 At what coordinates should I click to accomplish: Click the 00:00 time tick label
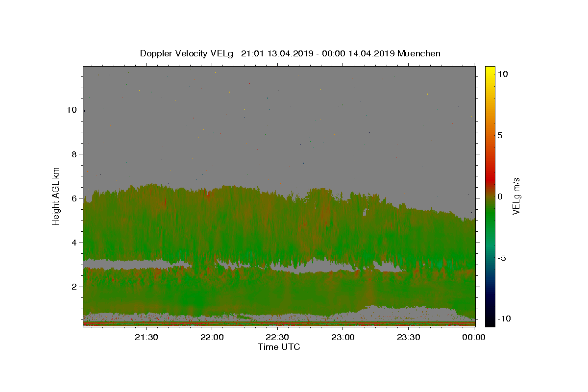(x=474, y=337)
